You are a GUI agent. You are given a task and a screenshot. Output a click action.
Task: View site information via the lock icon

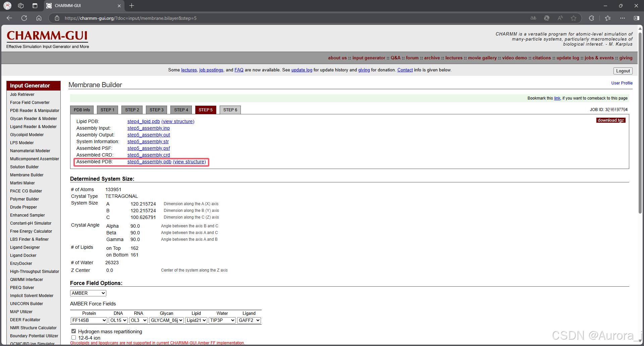coord(57,18)
